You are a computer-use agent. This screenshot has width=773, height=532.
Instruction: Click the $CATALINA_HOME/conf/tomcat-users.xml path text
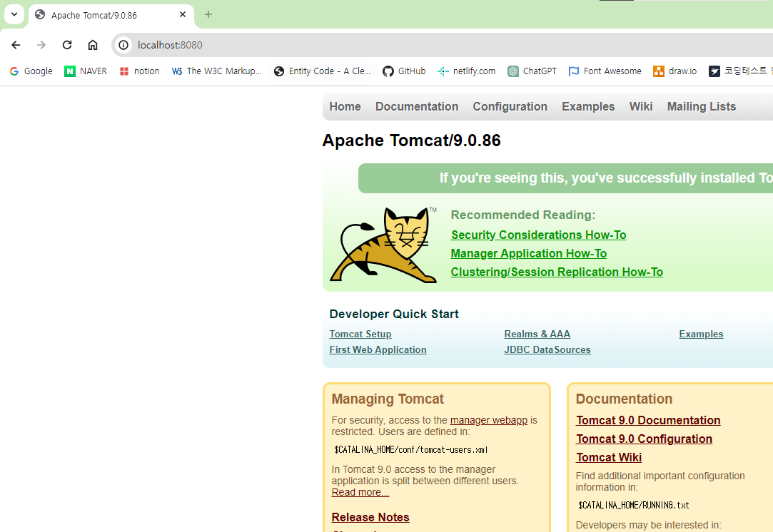coord(410,450)
